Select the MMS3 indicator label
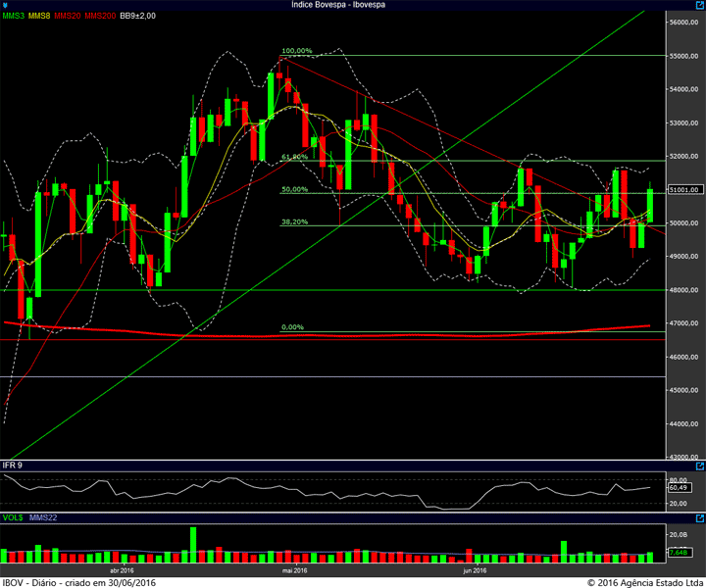 tap(14, 16)
